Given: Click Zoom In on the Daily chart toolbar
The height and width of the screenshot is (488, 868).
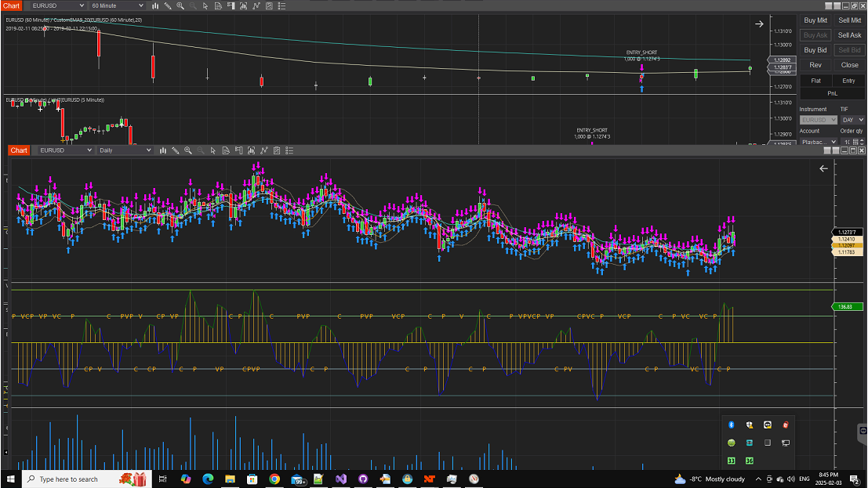Looking at the screenshot, I should pyautogui.click(x=188, y=150).
